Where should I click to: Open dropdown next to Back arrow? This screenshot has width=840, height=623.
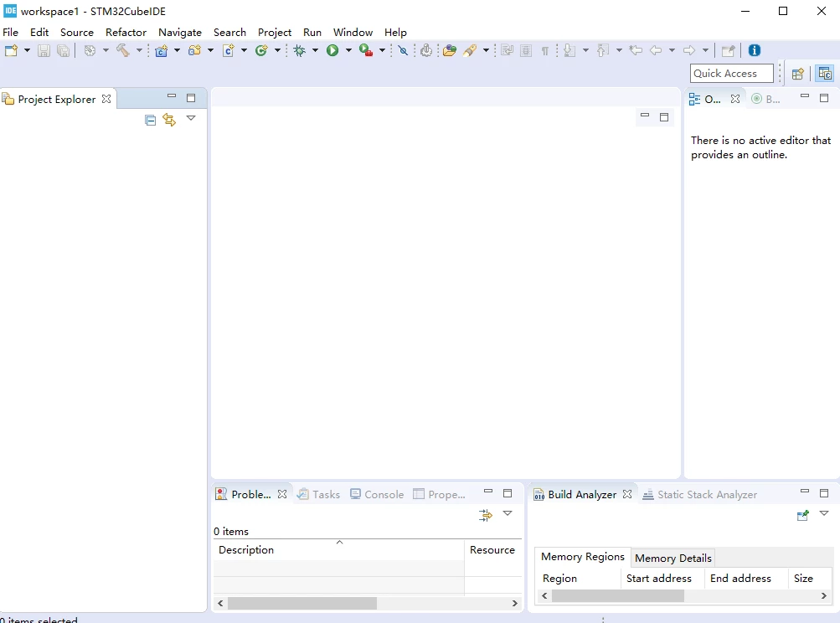[x=672, y=50]
